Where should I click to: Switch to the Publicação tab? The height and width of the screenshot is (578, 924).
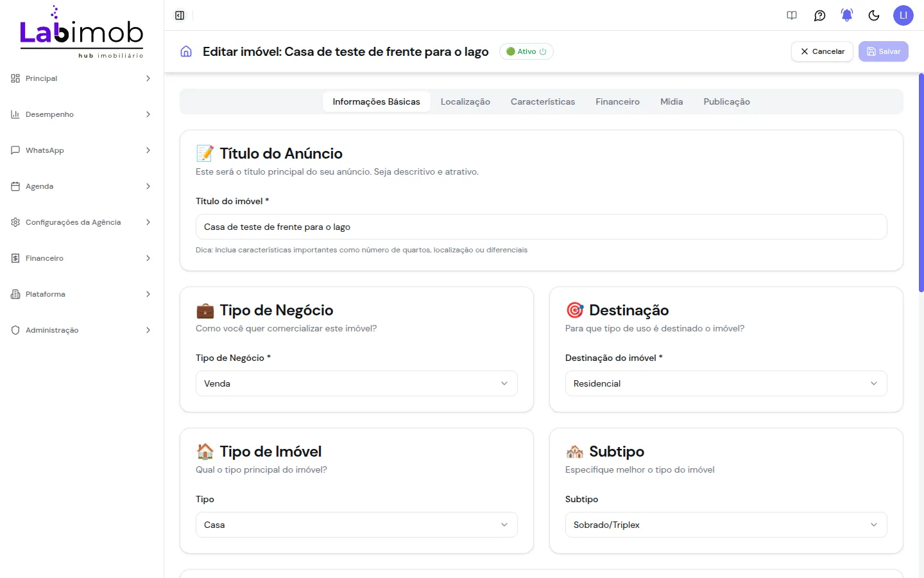point(726,101)
